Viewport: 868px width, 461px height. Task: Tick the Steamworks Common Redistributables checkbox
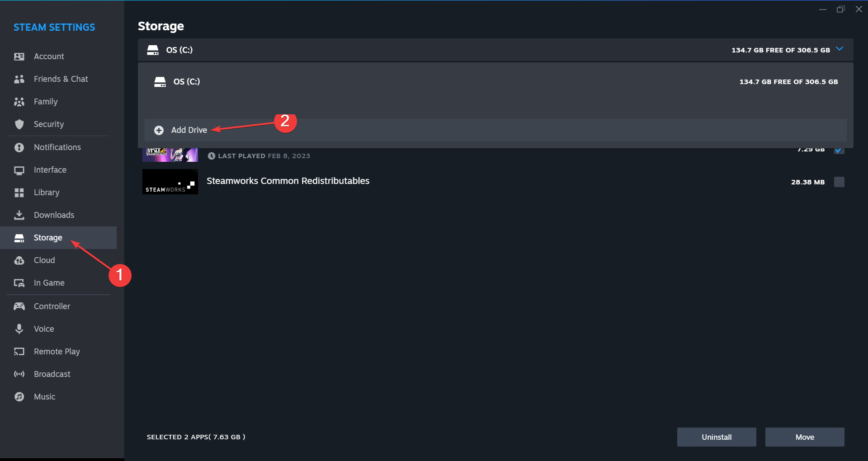[x=839, y=182]
